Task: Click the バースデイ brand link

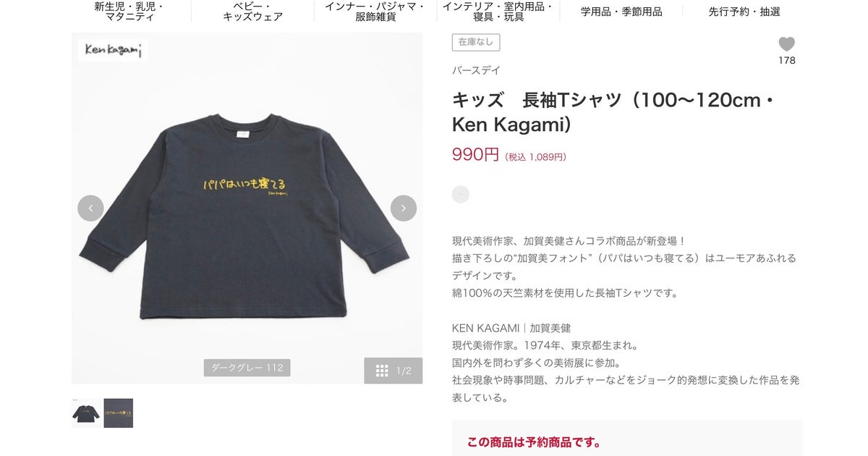Action: coord(476,70)
